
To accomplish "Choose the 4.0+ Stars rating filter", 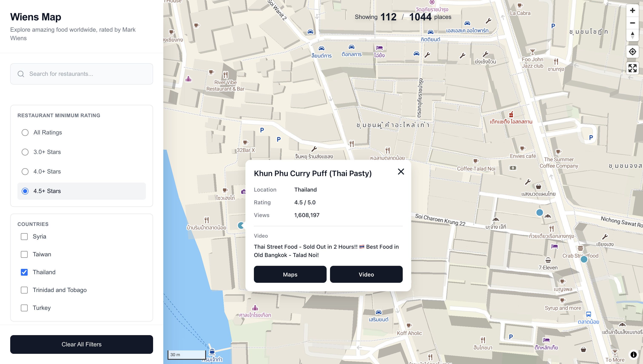I will pos(25,172).
